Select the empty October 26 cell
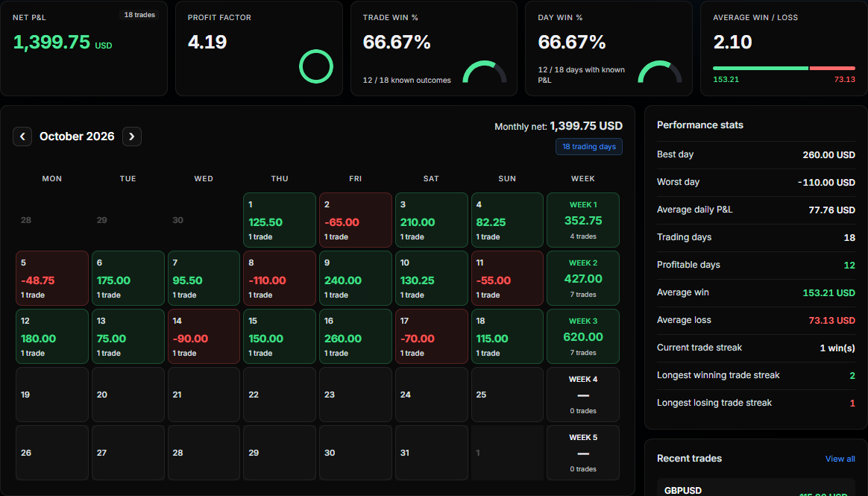 pyautogui.click(x=52, y=452)
